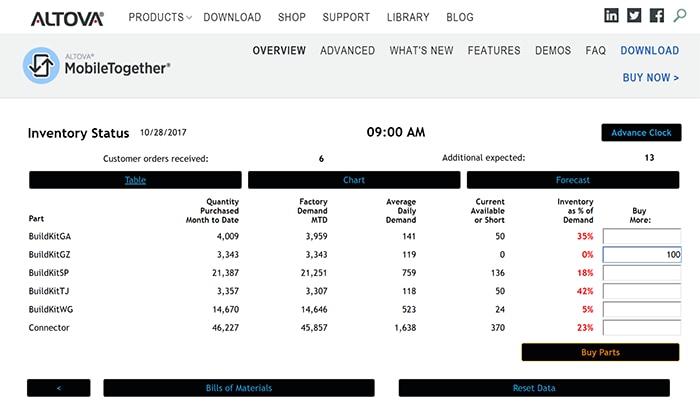700x403 pixels.
Task: Click Buy More field for BuildKitGZ
Action: (641, 255)
